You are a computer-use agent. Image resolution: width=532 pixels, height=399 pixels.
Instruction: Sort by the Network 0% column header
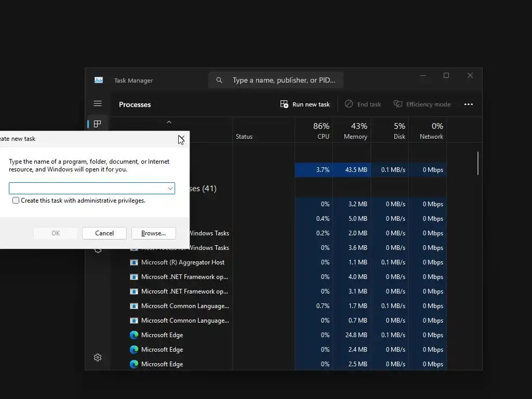(428, 130)
